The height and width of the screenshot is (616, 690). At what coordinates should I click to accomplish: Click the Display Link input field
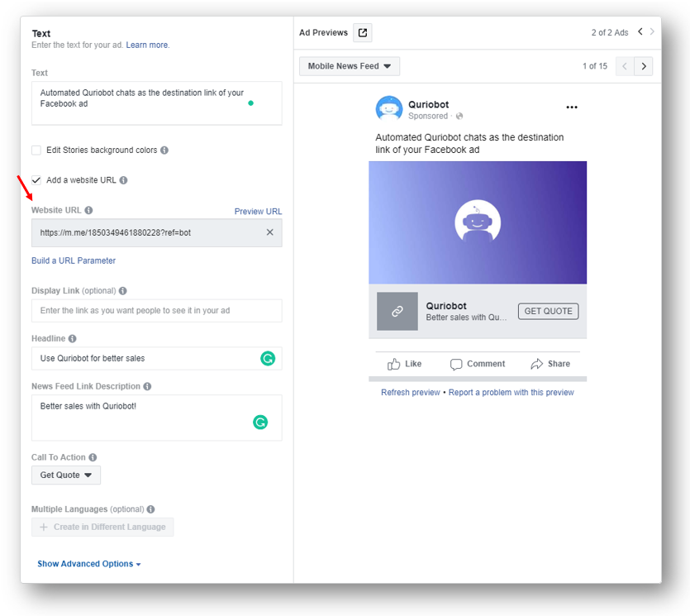tap(157, 310)
